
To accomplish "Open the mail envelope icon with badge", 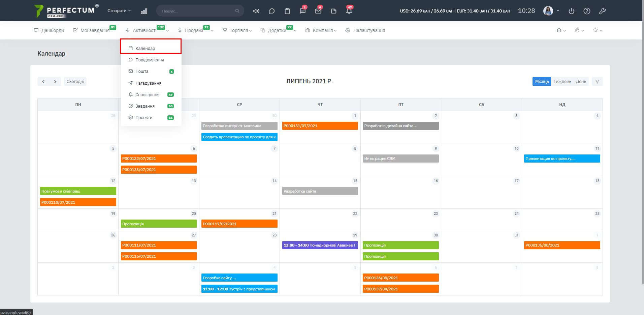I will point(318,11).
